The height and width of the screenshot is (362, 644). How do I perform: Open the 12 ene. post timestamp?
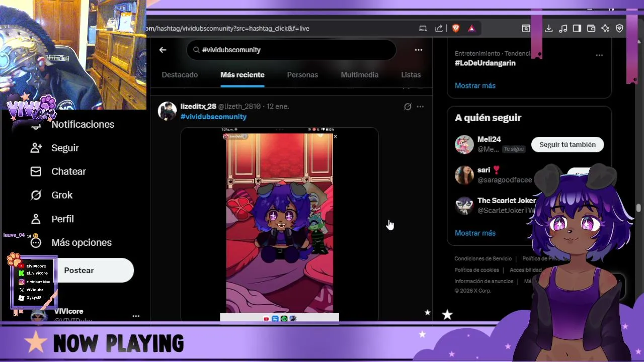[x=278, y=107]
